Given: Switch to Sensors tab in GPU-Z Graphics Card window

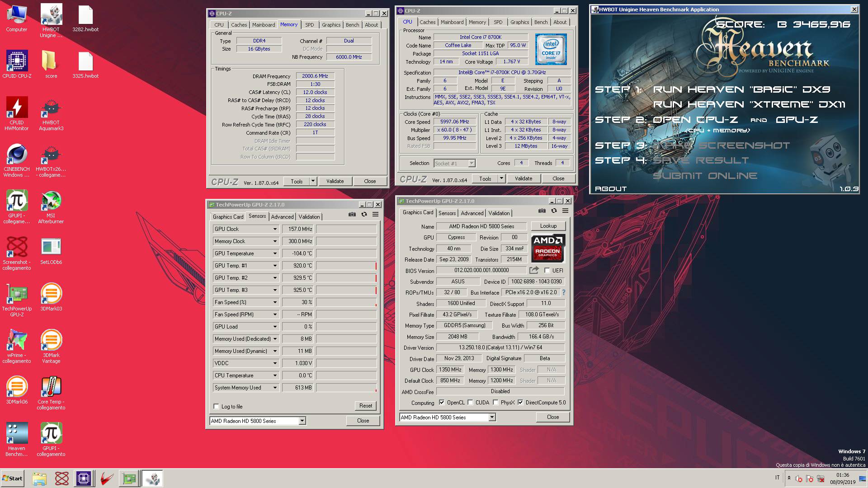Looking at the screenshot, I should point(447,213).
